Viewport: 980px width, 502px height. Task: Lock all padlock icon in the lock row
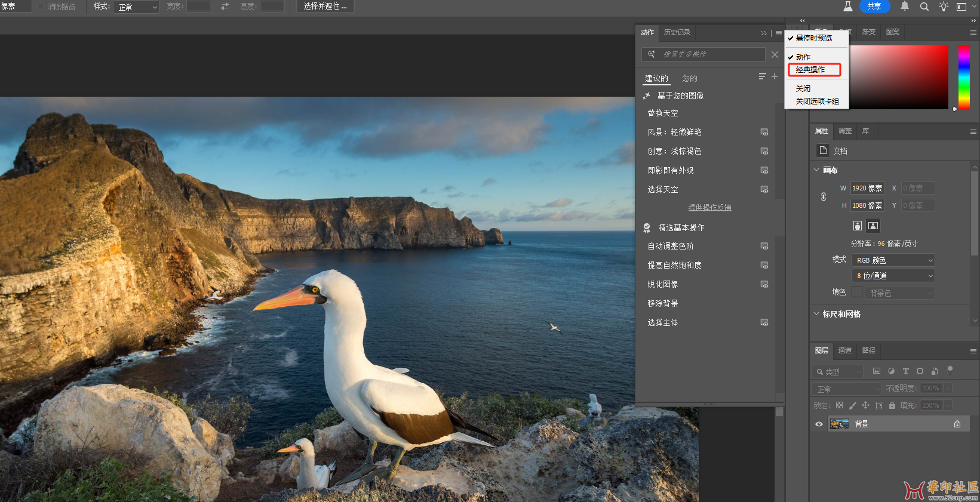[892, 405]
